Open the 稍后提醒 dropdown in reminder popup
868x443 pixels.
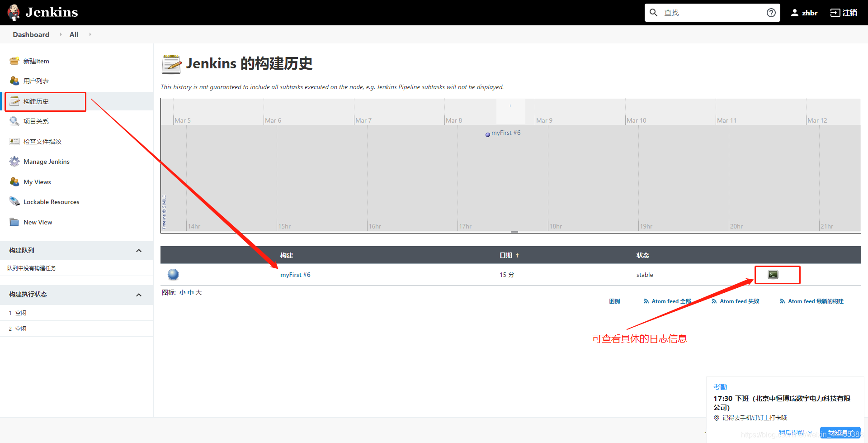coord(810,433)
